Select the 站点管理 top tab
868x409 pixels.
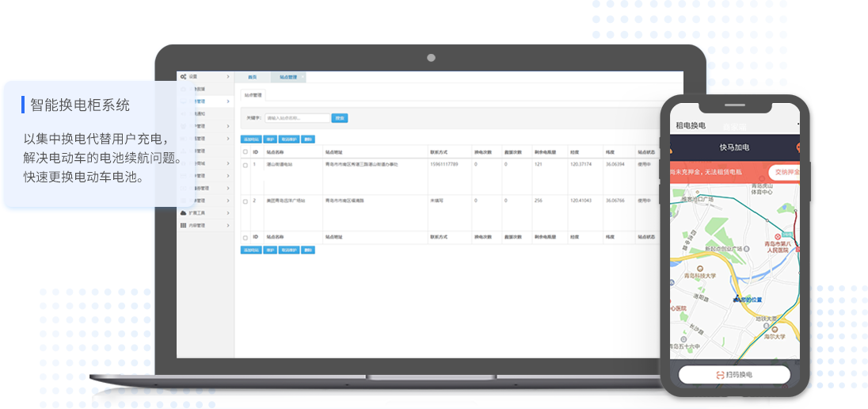(x=288, y=78)
